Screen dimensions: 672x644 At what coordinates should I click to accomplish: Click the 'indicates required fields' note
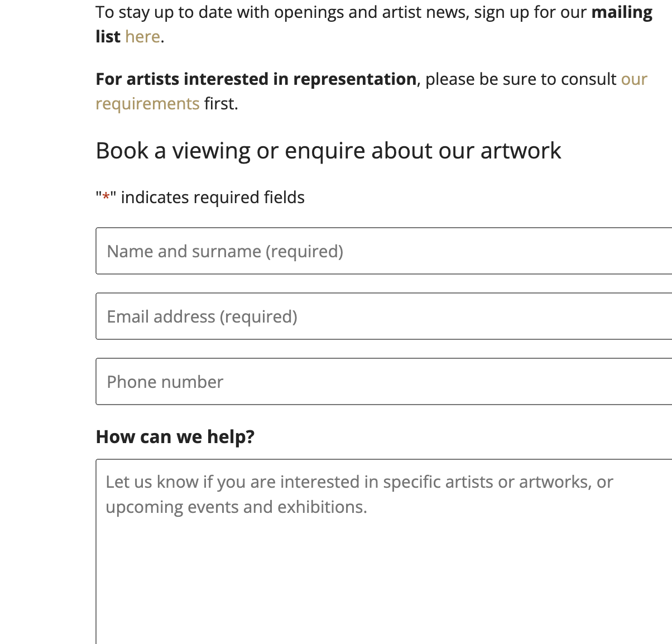pyautogui.click(x=212, y=198)
